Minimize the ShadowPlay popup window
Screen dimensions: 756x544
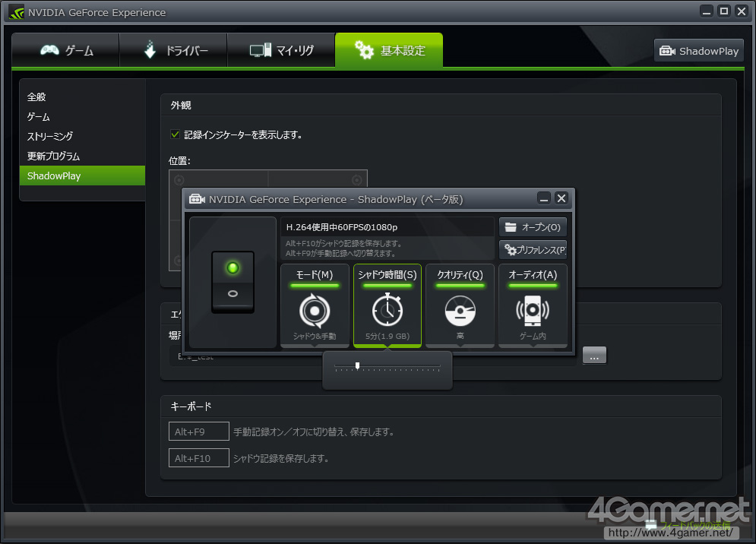tap(544, 198)
